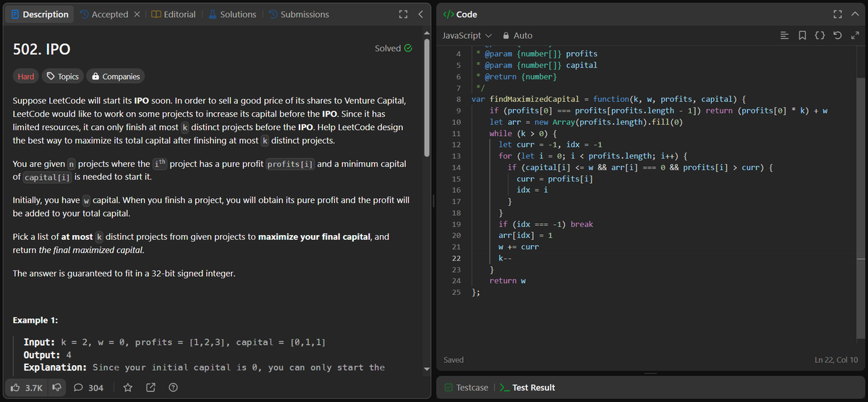Show the Topics tags
Image resolution: width=868 pixels, height=402 pixels.
pyautogui.click(x=62, y=76)
